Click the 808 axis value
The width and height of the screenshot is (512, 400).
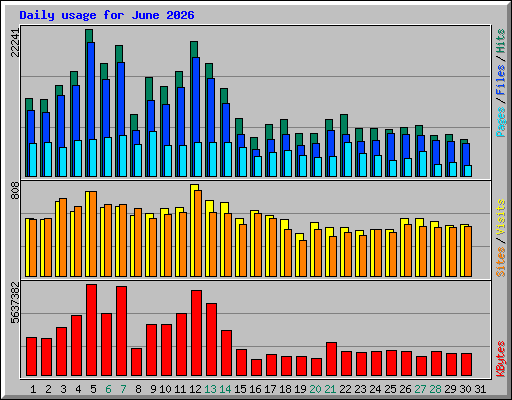tap(15, 190)
